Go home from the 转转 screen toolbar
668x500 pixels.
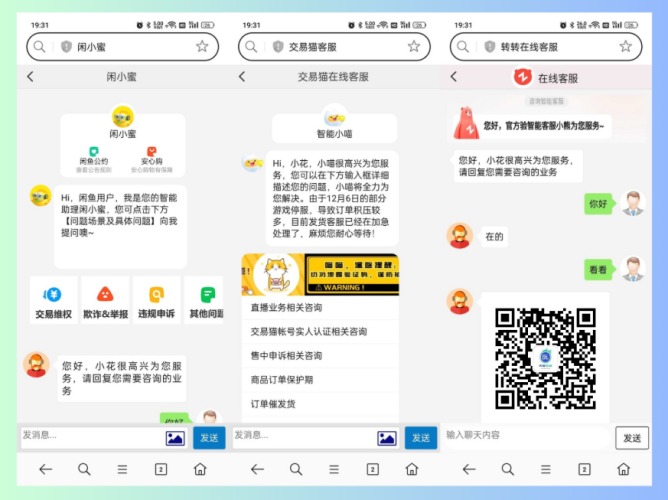pos(623,469)
